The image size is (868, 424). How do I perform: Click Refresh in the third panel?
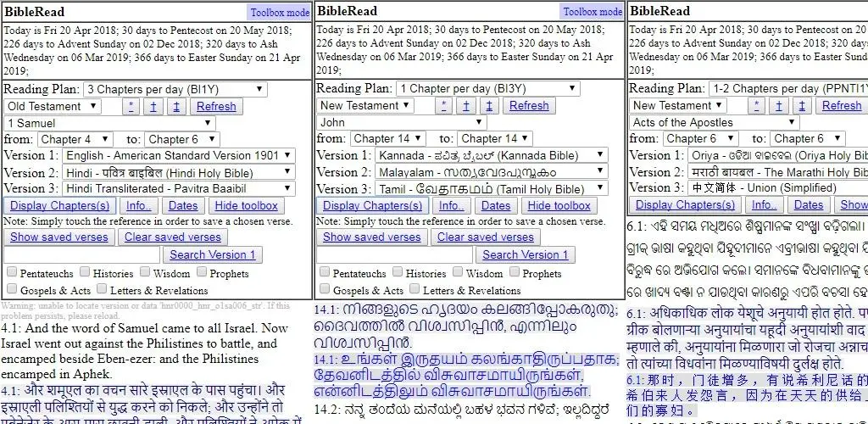pos(842,105)
